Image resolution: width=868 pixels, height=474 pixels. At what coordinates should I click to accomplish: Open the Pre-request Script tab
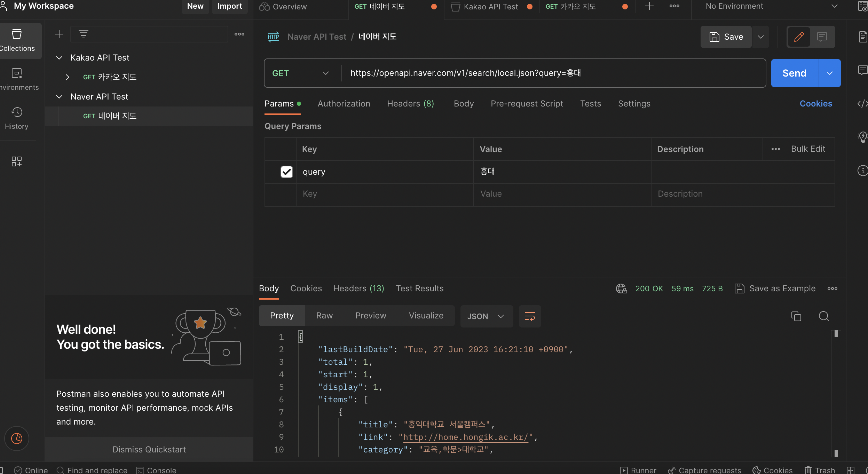527,104
